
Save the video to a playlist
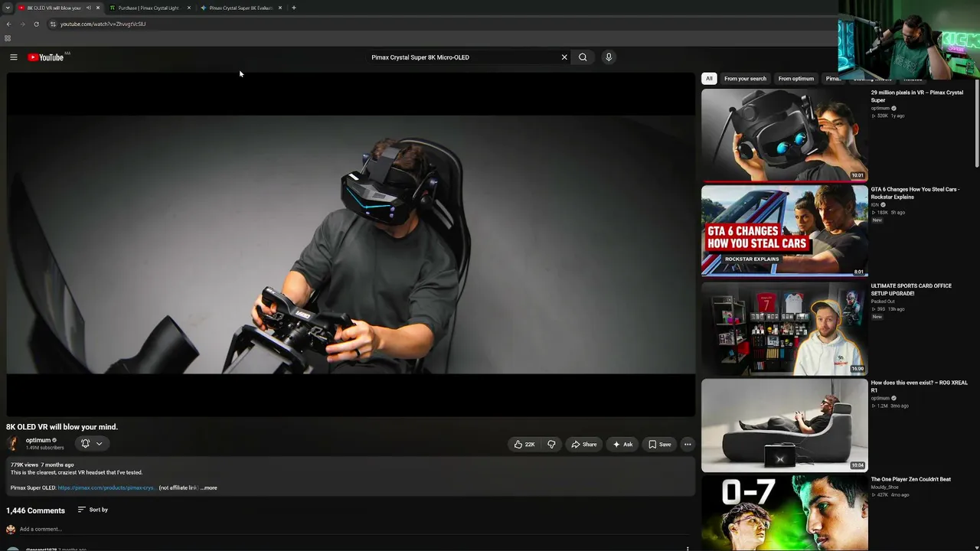tap(660, 445)
